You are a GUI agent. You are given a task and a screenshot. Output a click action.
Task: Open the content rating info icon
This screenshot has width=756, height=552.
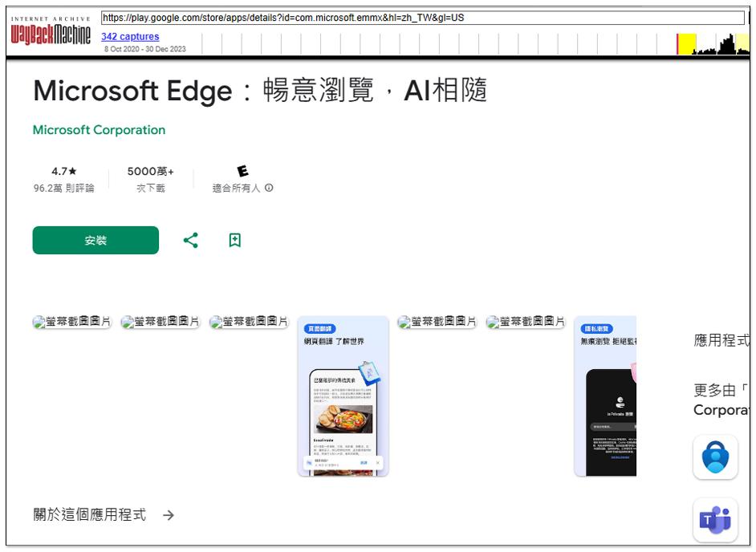269,188
